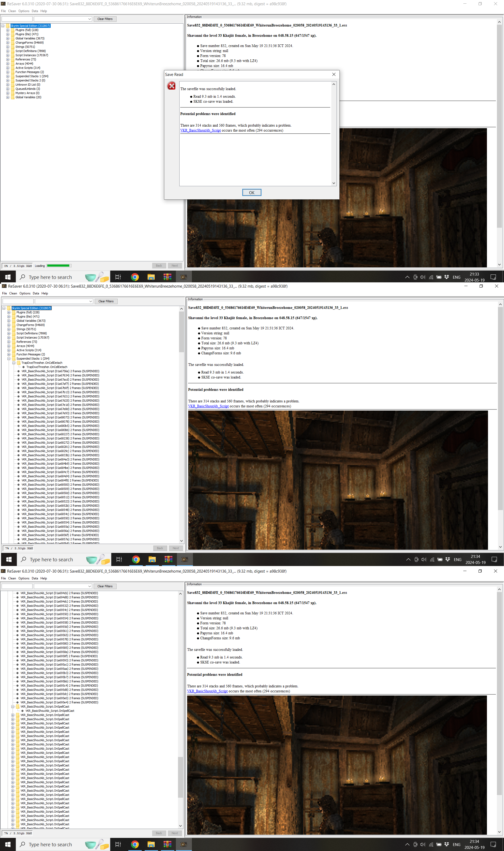The height and width of the screenshot is (851, 504).
Task: Click the bullet icon of script 01a6833b
Action: point(19,455)
